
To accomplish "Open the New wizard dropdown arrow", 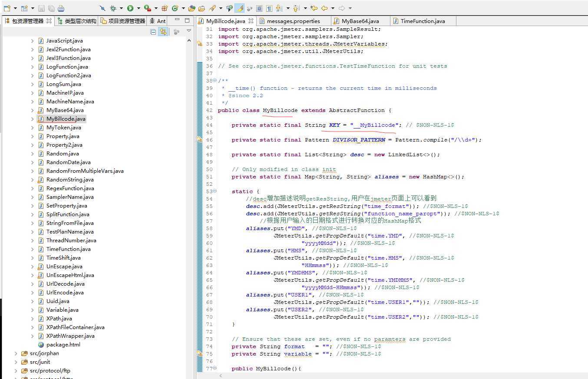I will (x=15, y=8).
